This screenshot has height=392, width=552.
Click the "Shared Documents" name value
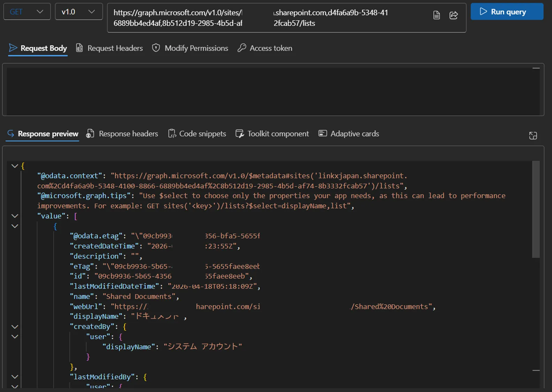139,297
